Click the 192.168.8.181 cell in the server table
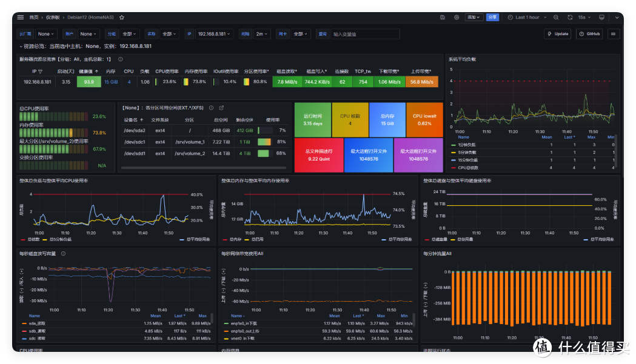This screenshot has width=636, height=364. coord(38,82)
